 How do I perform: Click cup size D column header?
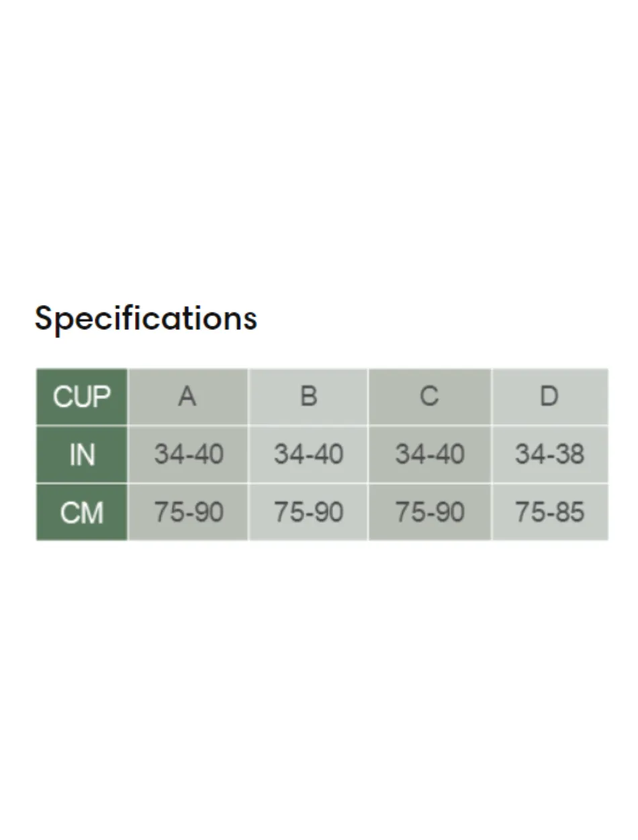coord(550,396)
